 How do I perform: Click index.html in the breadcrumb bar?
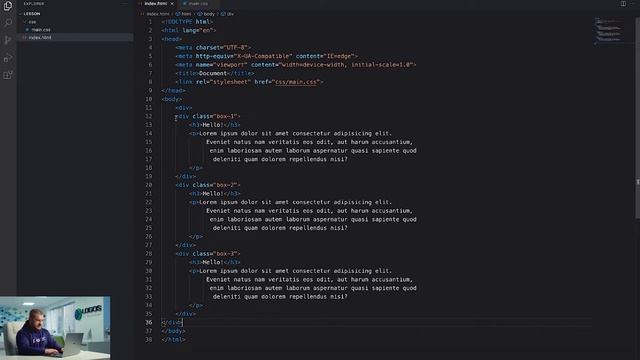(158, 14)
